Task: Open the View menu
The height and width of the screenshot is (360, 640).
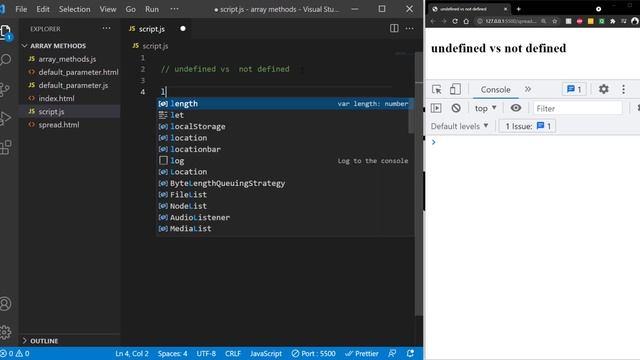Action: pyautogui.click(x=108, y=9)
